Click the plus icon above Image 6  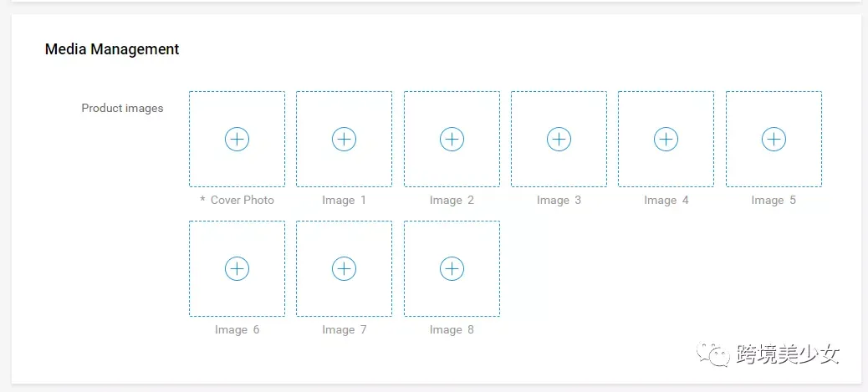tap(237, 268)
